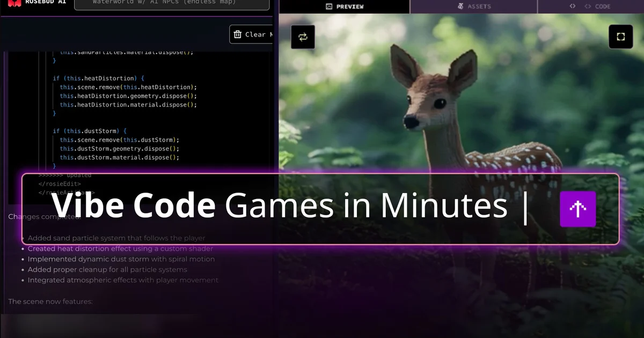Enter fullscreen using the corner expand icon
The height and width of the screenshot is (338, 644).
(x=620, y=36)
